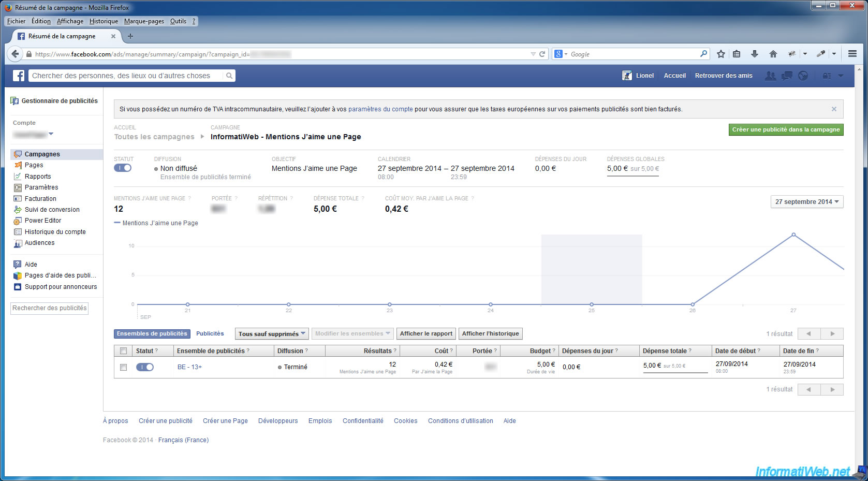Toggle the BE - 13+ ad set switch
This screenshot has height=481, width=868.
145,367
